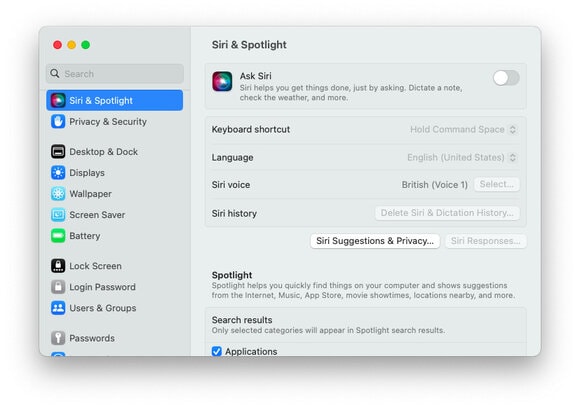Click the green zoom window button
The width and height of the screenshot is (580, 408).
85,45
